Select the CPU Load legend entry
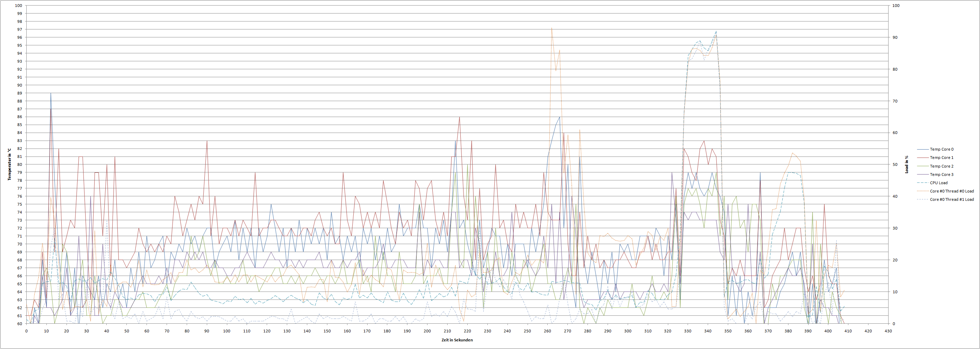The height and width of the screenshot is (349, 980). (938, 183)
